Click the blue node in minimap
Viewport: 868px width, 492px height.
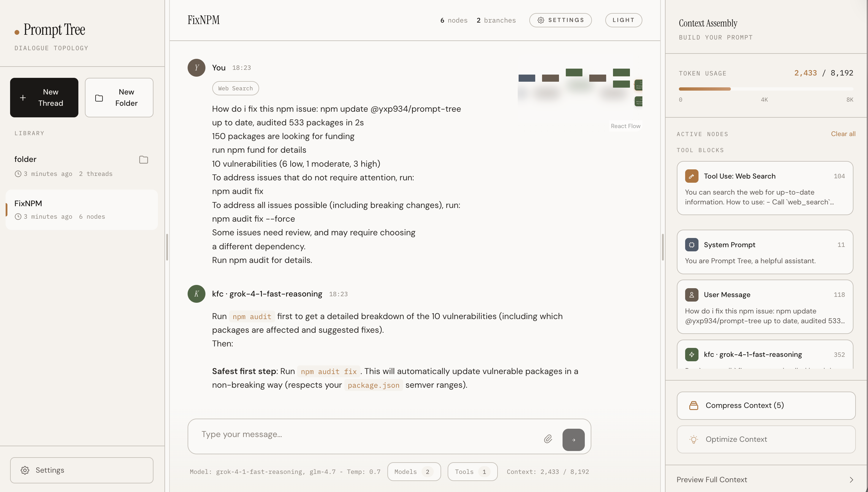(x=526, y=78)
